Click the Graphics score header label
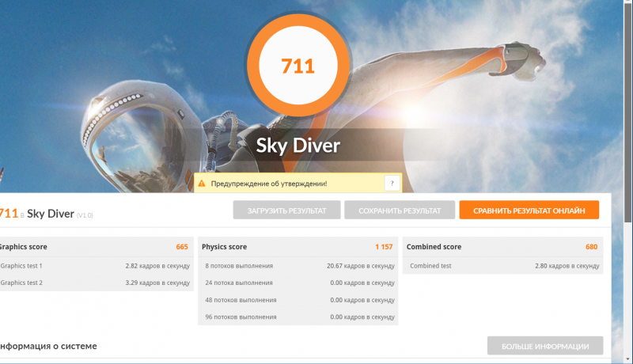Image resolution: width=633 pixels, height=364 pixels. coord(23,247)
